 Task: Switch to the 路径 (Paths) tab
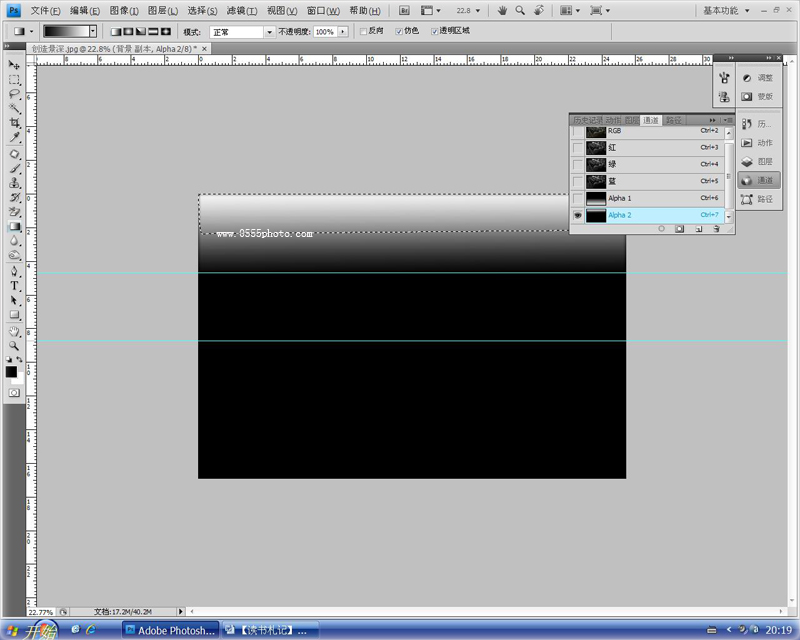point(674,120)
